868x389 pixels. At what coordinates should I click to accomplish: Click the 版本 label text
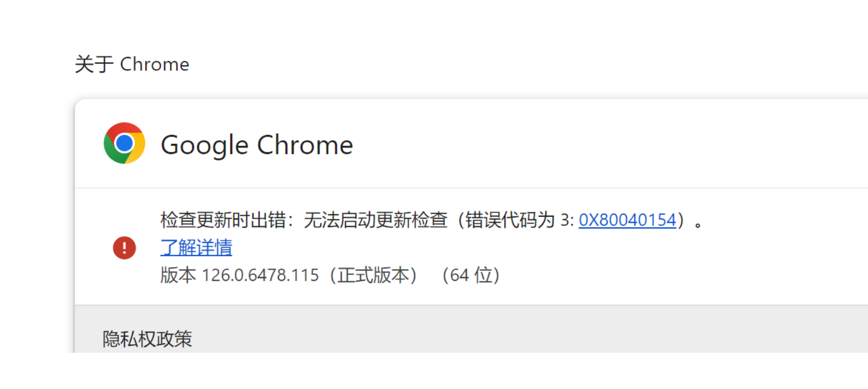coord(178,275)
